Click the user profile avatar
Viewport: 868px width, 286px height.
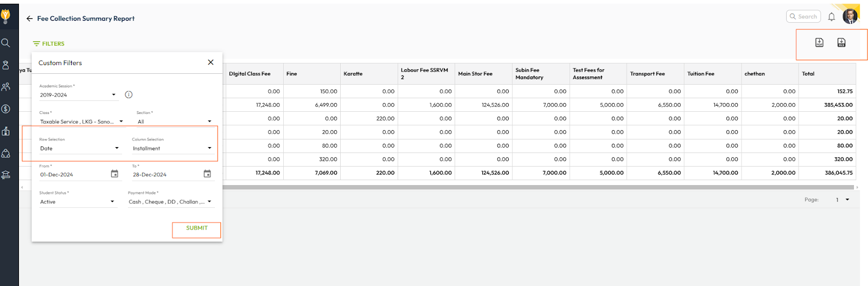pyautogui.click(x=850, y=16)
